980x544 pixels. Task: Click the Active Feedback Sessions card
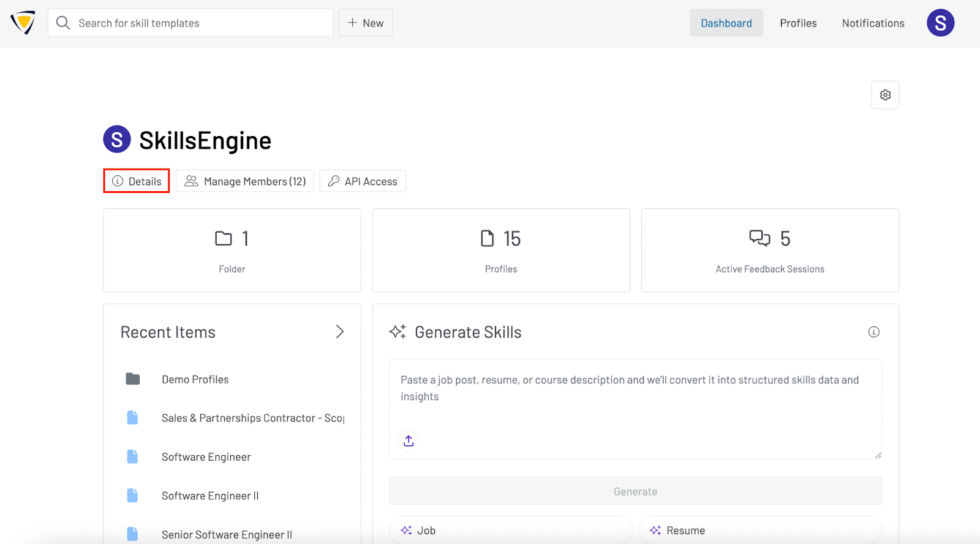tap(770, 251)
